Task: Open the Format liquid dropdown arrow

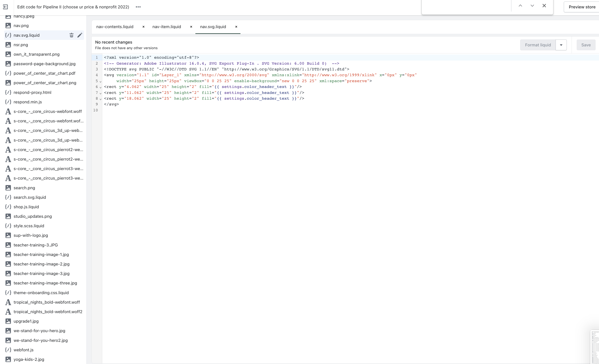Action: tap(561, 45)
